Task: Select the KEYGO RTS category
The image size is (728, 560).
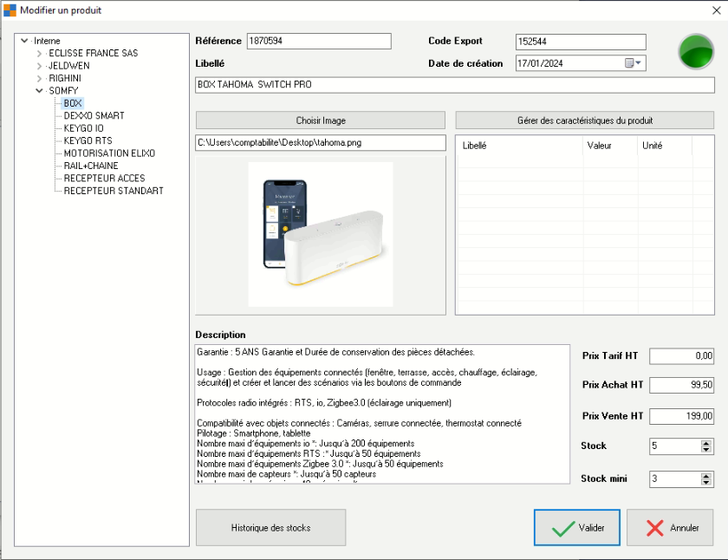Action: [88, 140]
